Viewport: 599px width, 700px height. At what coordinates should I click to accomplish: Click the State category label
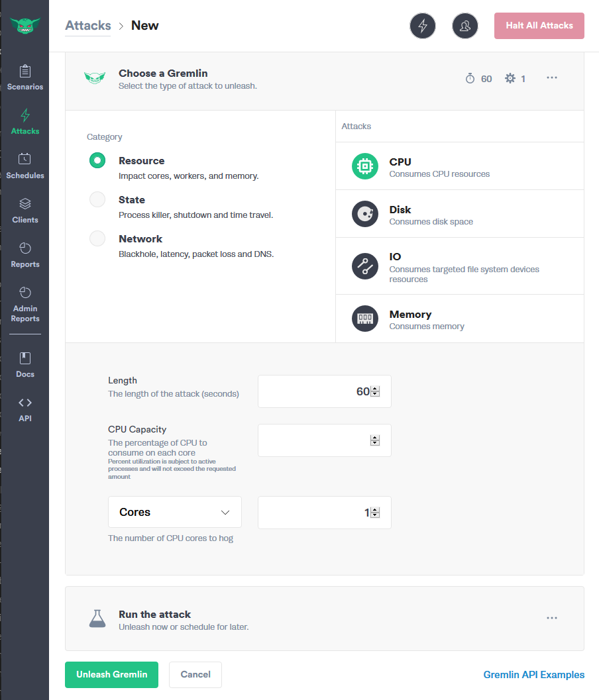click(132, 199)
